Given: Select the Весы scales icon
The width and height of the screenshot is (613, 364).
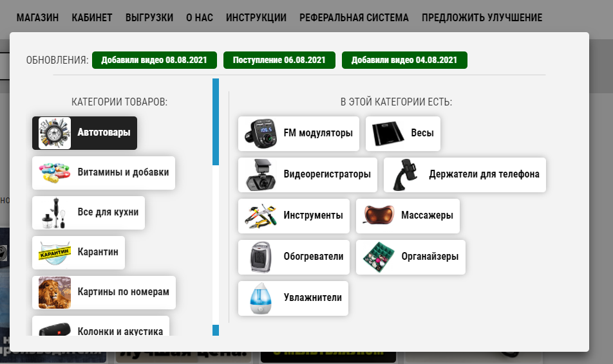Looking at the screenshot, I should click(x=387, y=134).
